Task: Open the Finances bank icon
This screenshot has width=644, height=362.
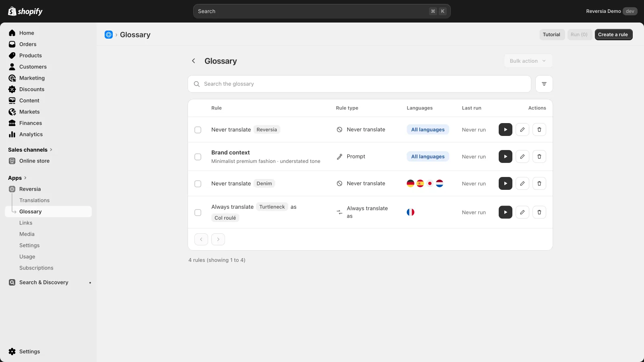Action: point(12,123)
